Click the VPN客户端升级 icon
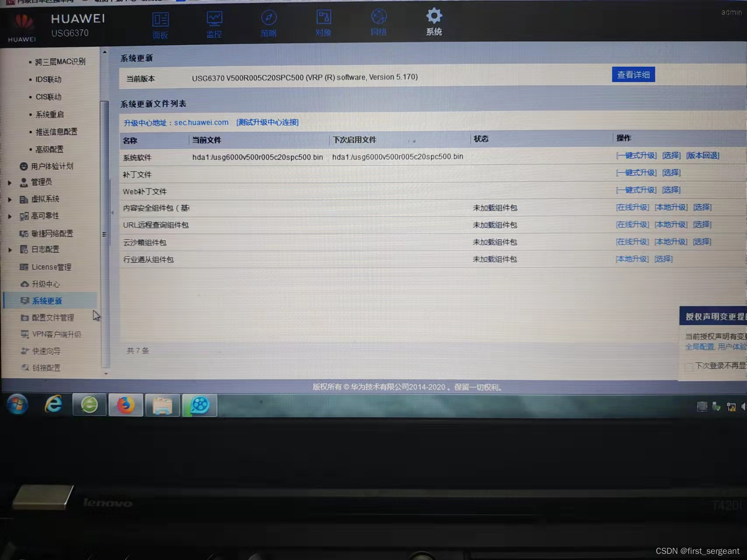This screenshot has width=747, height=560. [x=25, y=335]
